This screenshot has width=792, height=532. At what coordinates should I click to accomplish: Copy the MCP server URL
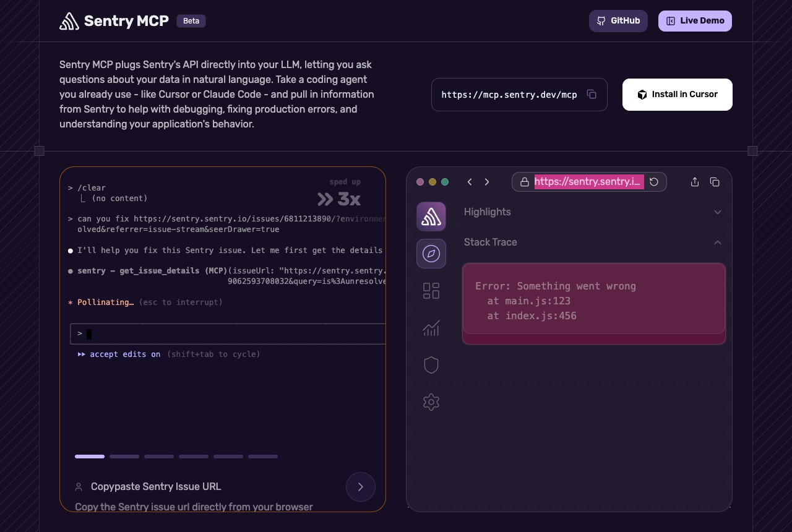coord(592,95)
